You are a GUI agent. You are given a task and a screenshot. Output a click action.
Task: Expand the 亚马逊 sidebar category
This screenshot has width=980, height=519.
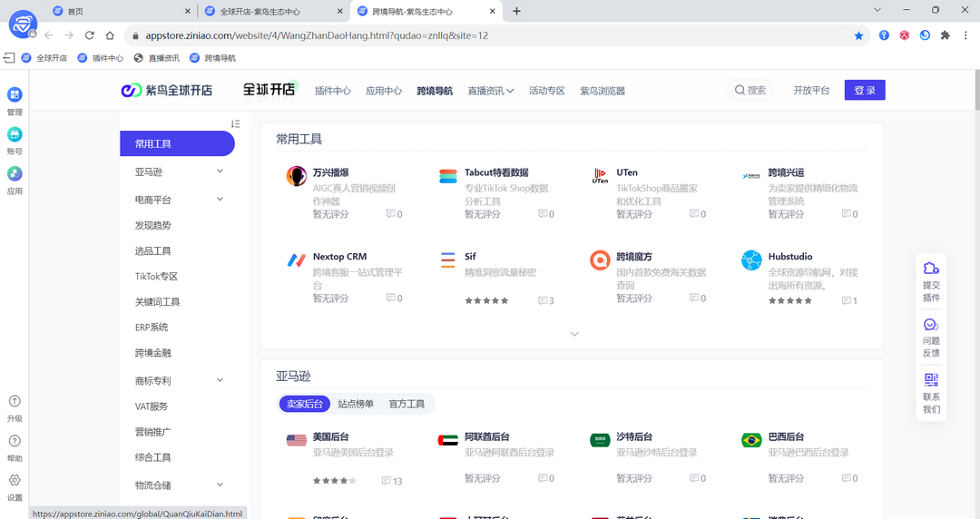220,171
